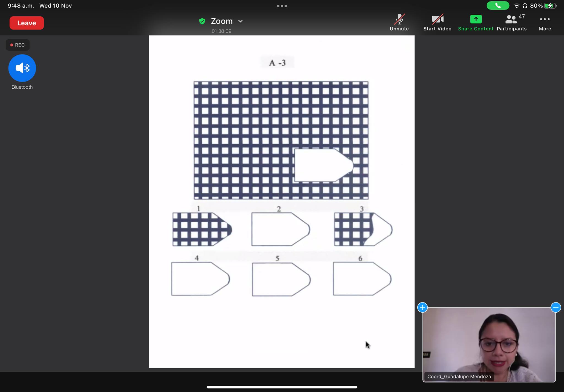Open the More options menu
564x392 pixels.
click(x=545, y=22)
